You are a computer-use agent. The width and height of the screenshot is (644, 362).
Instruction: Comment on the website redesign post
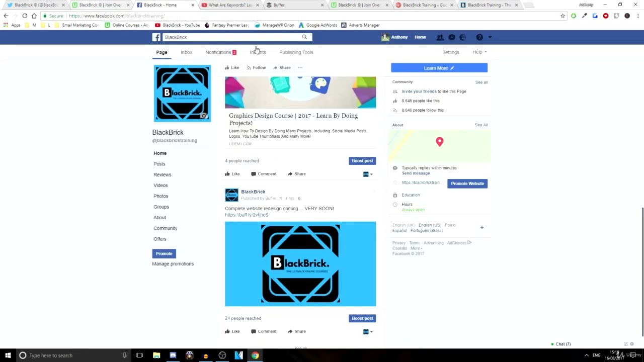(264, 331)
